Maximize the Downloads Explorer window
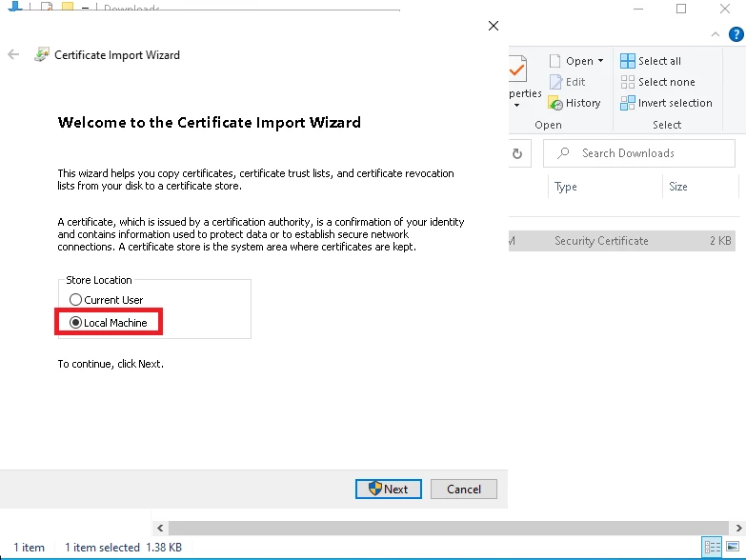 681,9
